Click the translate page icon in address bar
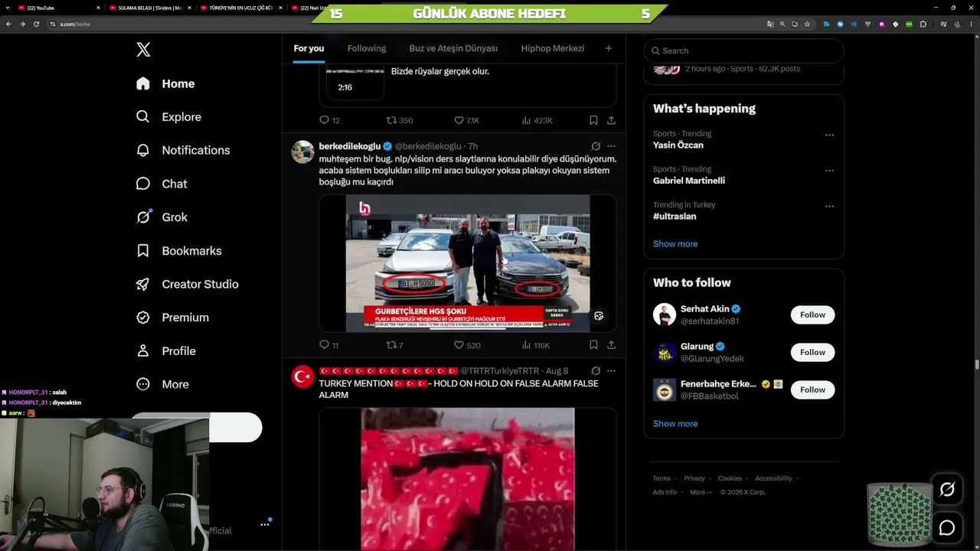The image size is (980, 551). point(770,24)
